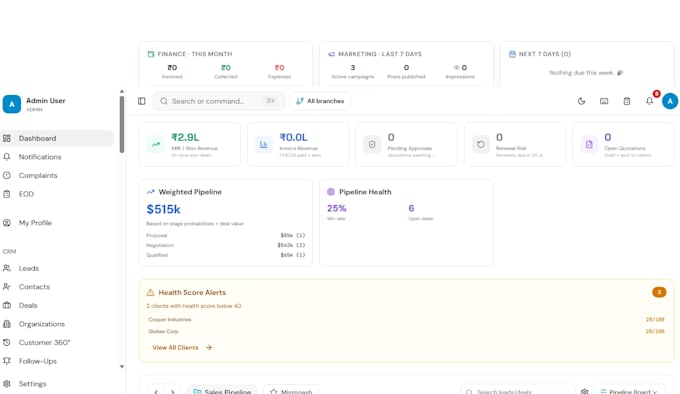The height and width of the screenshot is (394, 680).
Task: Click the clipboard icon in the top bar
Action: (627, 101)
